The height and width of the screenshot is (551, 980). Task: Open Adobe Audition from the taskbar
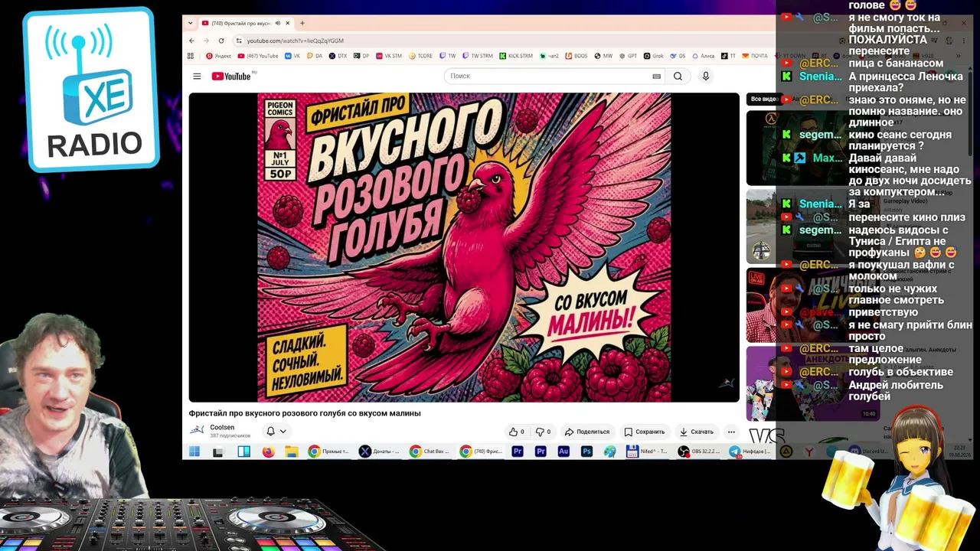pos(563,452)
